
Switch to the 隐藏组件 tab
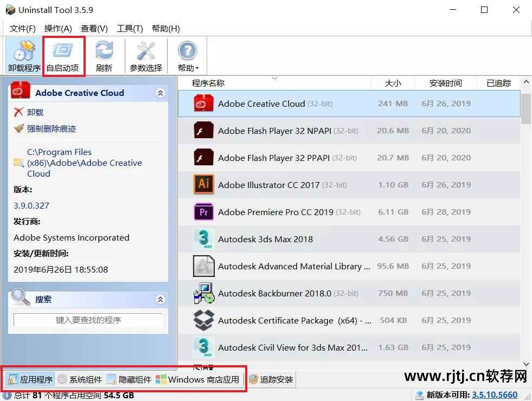[129, 379]
